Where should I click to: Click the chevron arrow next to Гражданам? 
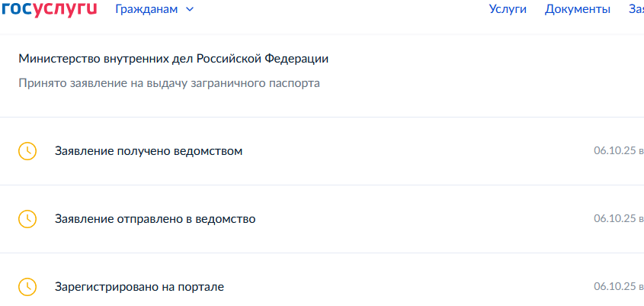click(190, 9)
